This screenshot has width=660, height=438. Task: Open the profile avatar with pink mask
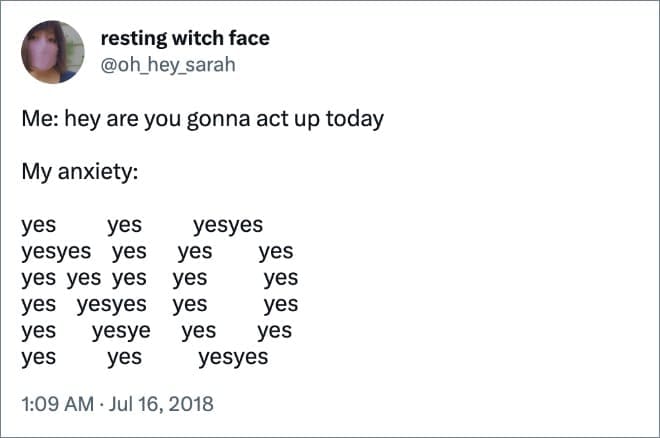[x=53, y=52]
